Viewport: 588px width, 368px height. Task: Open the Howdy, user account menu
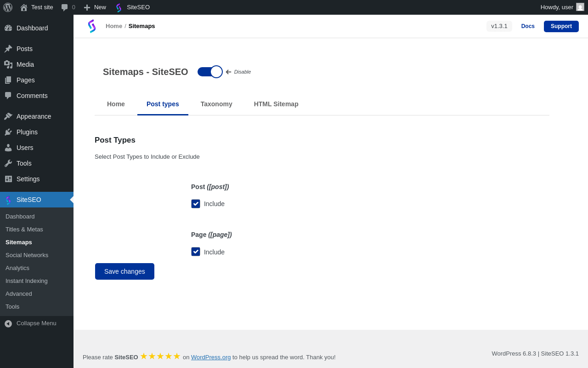[556, 7]
